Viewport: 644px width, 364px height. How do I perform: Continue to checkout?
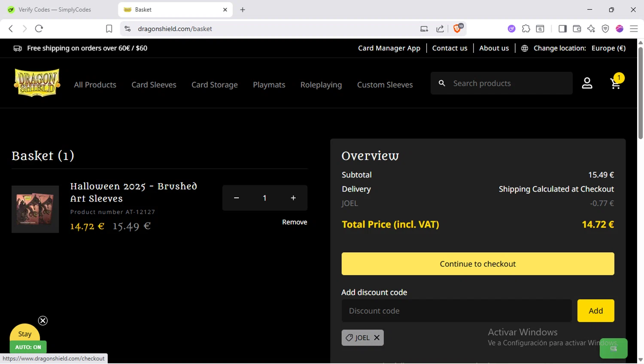pos(478,263)
